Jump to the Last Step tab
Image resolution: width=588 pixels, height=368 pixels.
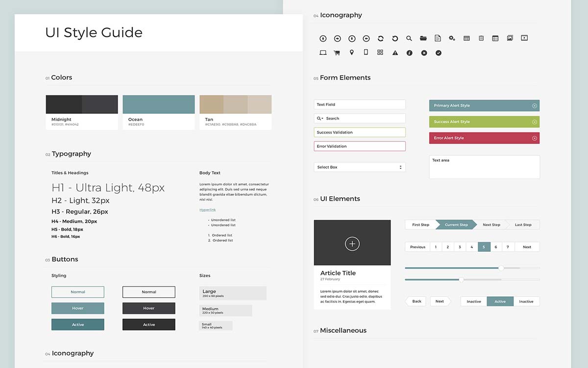coord(523,225)
